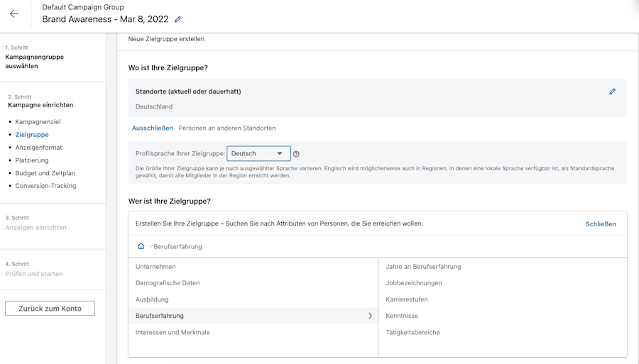
Task: Click the back arrow icon
Action: pos(14,14)
